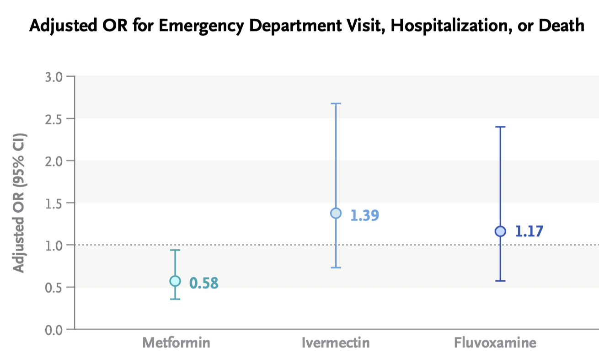This screenshot has height=364, width=599.
Task: Click upper cap of Metformin error bar
Action: coord(175,250)
